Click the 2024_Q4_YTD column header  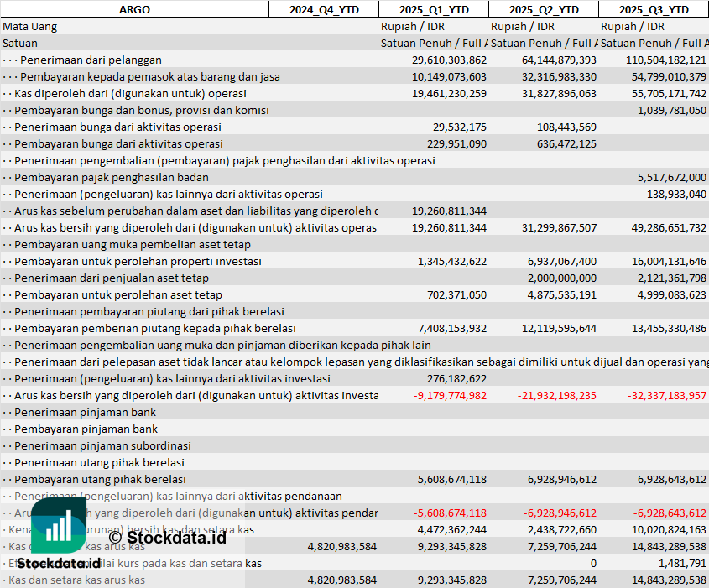coord(324,9)
